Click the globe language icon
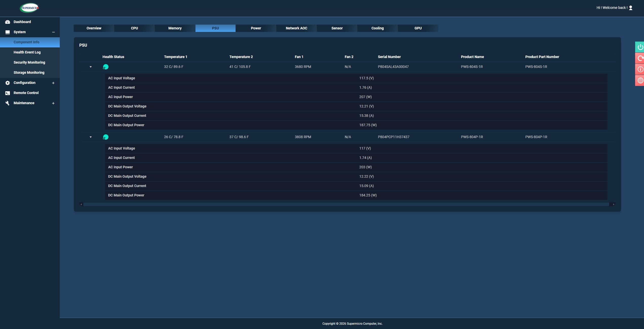644x329 pixels. tap(640, 81)
